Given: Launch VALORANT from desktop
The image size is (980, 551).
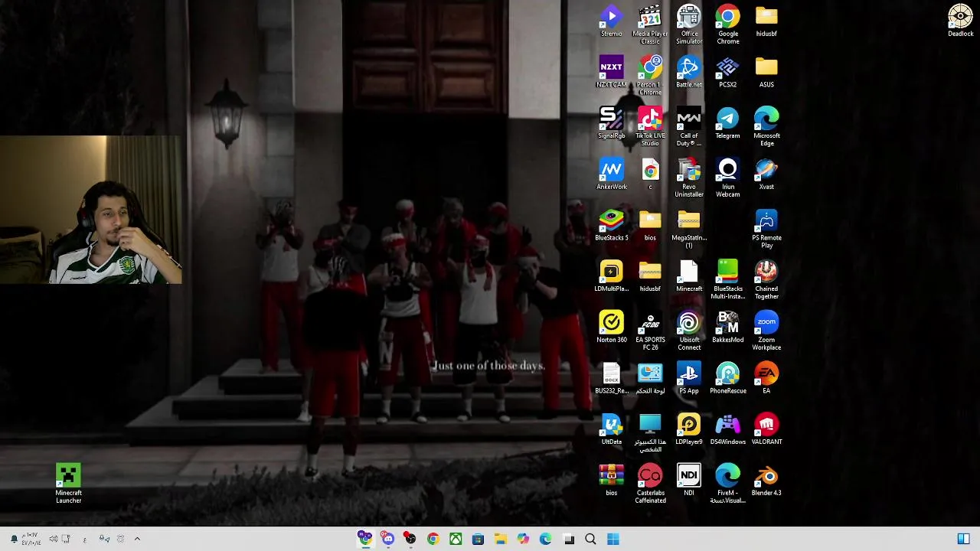Looking at the screenshot, I should tap(766, 429).
